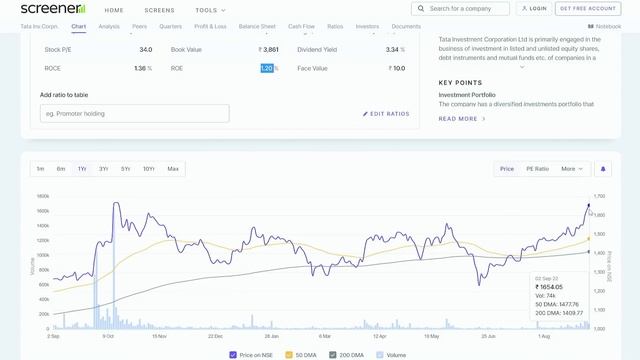Click the pencil icon beside Edit Ratios
The width and height of the screenshot is (640, 360).
point(365,114)
